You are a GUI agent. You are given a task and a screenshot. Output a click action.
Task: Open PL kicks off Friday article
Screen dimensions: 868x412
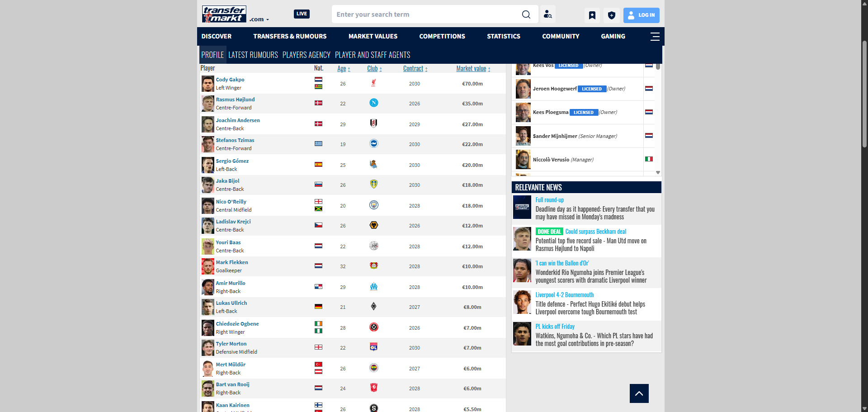coord(555,327)
